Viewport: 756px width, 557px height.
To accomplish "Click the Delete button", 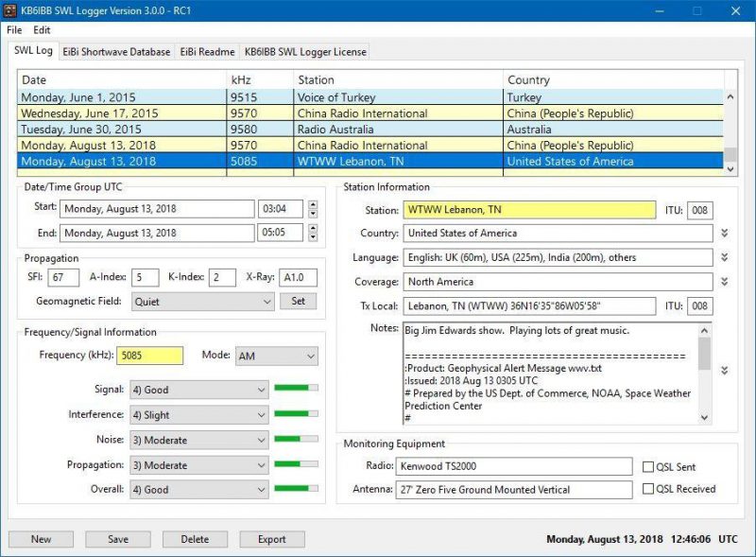I will [x=196, y=539].
